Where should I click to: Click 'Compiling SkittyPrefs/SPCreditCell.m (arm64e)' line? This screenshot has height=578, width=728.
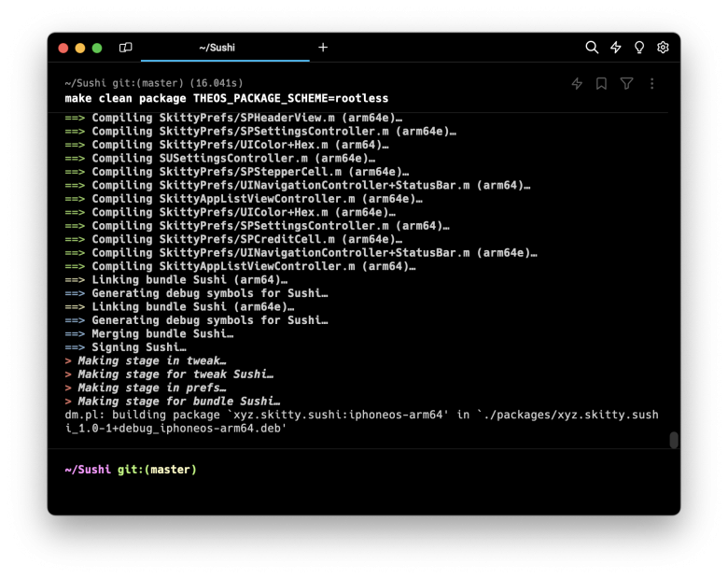(x=233, y=239)
